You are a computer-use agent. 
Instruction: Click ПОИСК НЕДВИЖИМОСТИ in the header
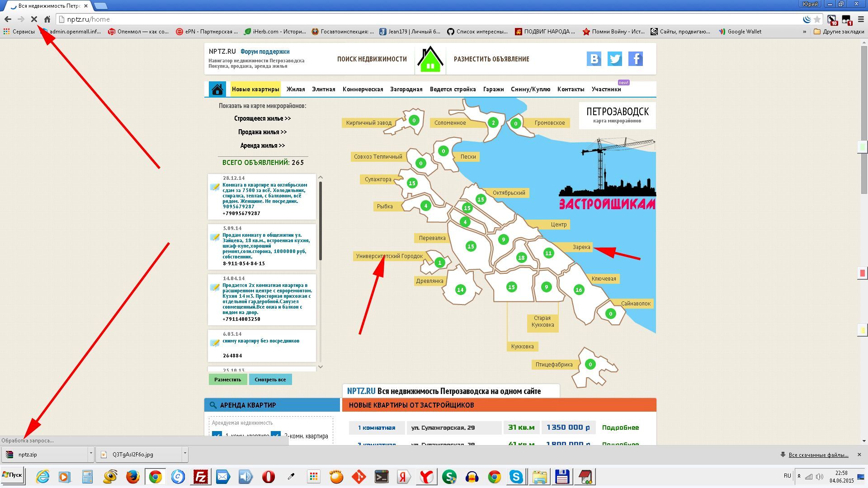click(372, 59)
